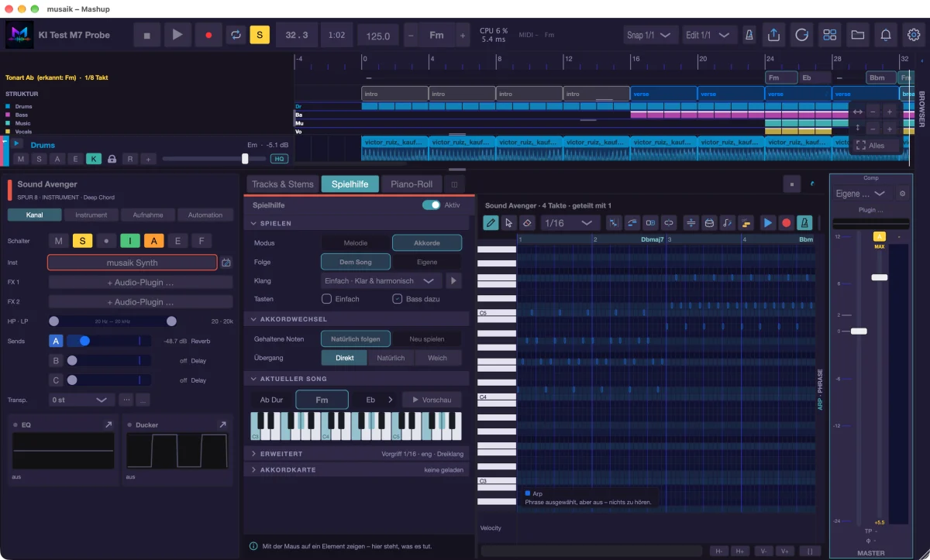Click the Drums track volume slider handle
Image resolution: width=930 pixels, height=560 pixels.
pyautogui.click(x=245, y=159)
